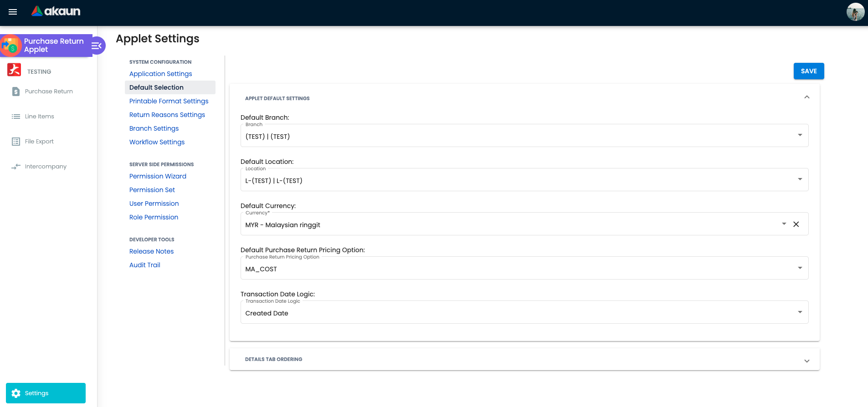
Task: Save the applet settings
Action: coord(809,71)
